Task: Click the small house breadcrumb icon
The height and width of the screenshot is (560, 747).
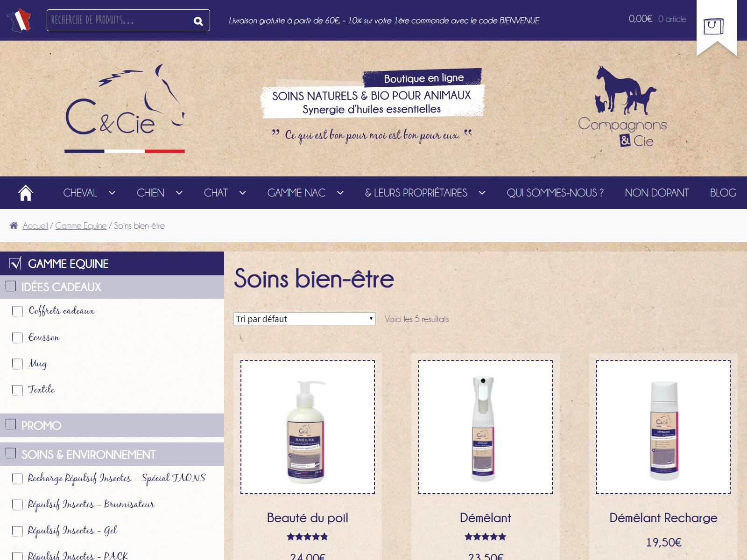Action: [14, 225]
